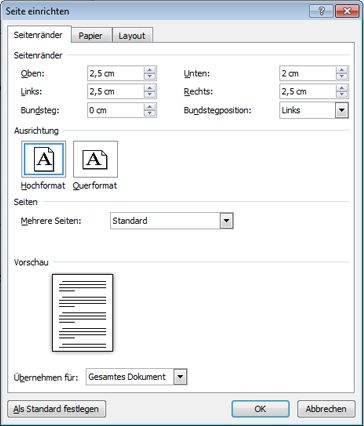Image resolution: width=364 pixels, height=426 pixels.
Task: Click the Unten margin input field
Action: coord(308,74)
